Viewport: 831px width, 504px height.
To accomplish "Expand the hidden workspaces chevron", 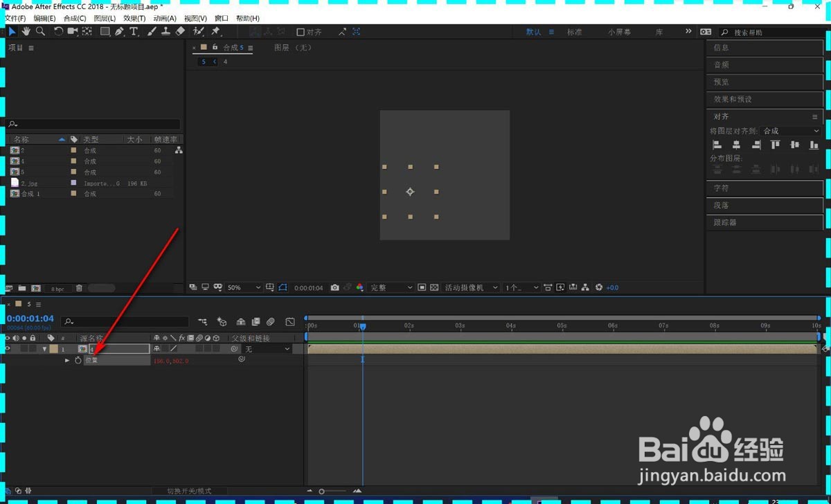I will click(x=688, y=31).
